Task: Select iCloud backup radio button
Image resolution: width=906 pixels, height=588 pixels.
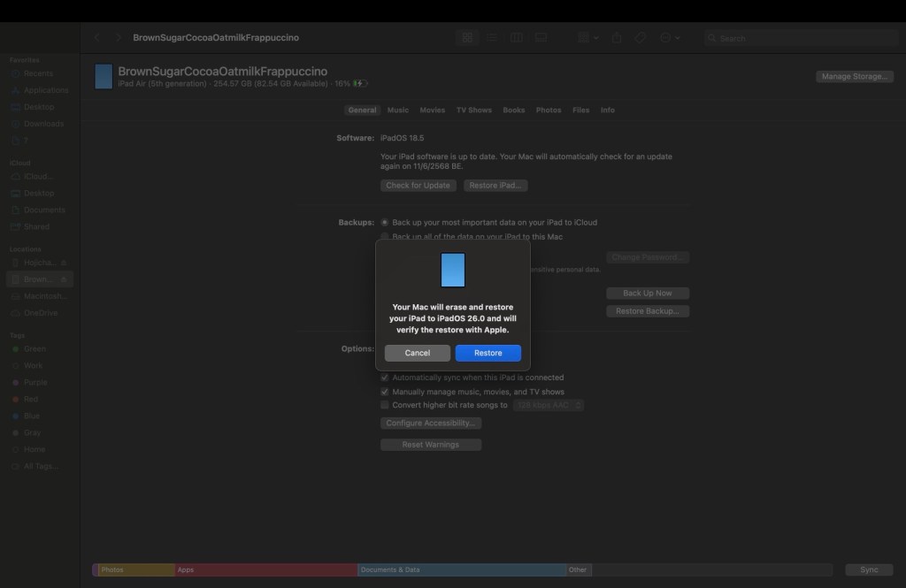Action: (x=385, y=223)
